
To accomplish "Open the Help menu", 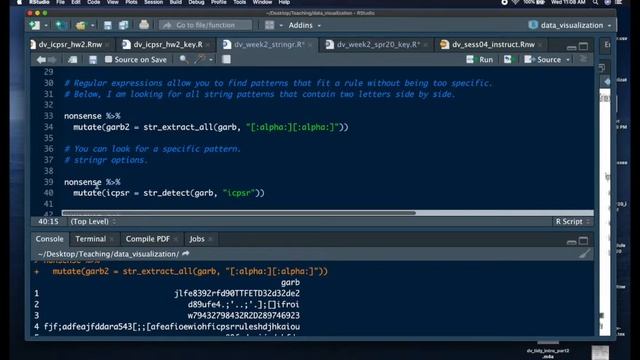I will pyautogui.click(x=284, y=2).
